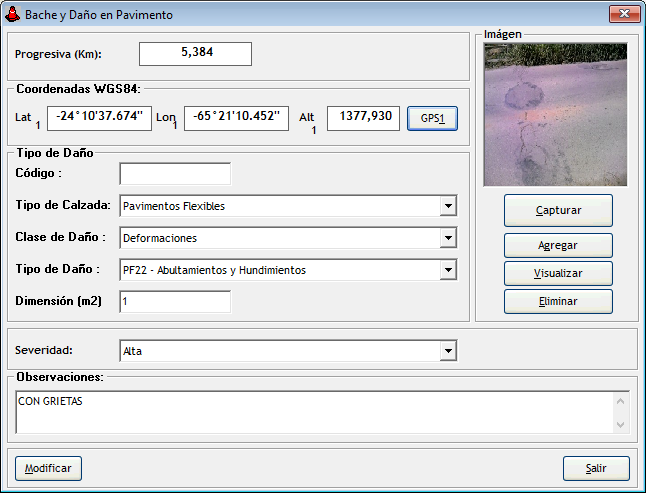Select the Latitude coordinate field

(x=99, y=117)
